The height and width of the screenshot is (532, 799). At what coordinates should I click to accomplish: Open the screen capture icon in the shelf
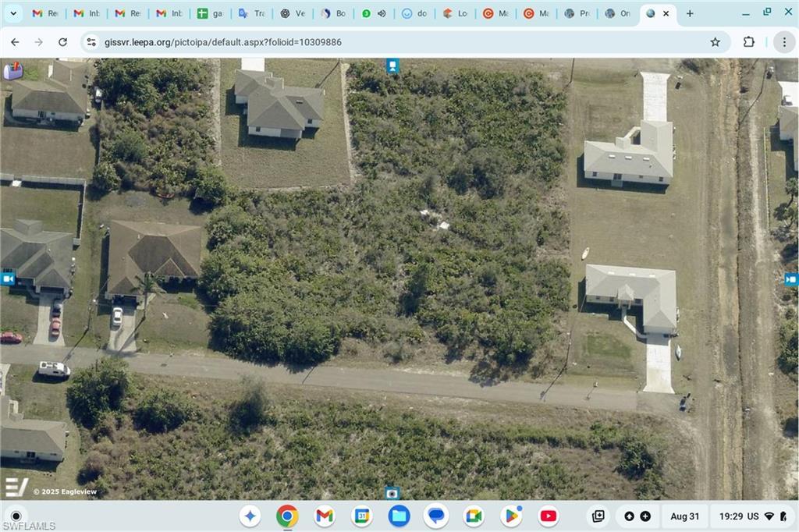pos(598,516)
